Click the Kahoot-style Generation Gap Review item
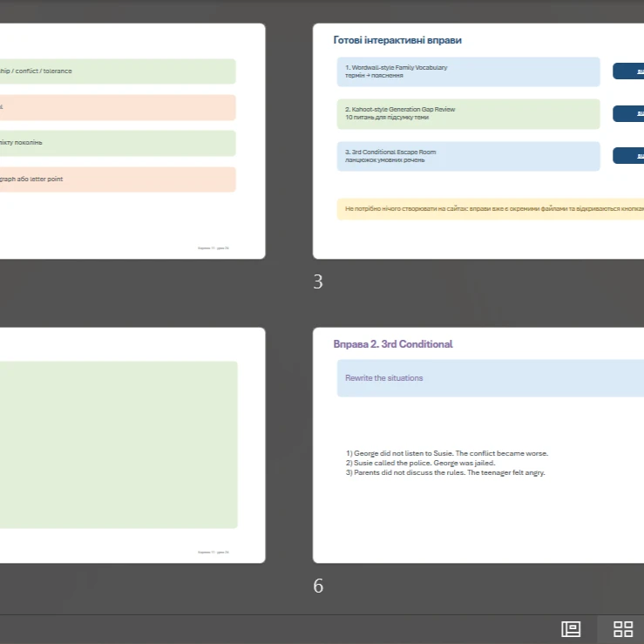Image resolution: width=644 pixels, height=644 pixels. 468,114
